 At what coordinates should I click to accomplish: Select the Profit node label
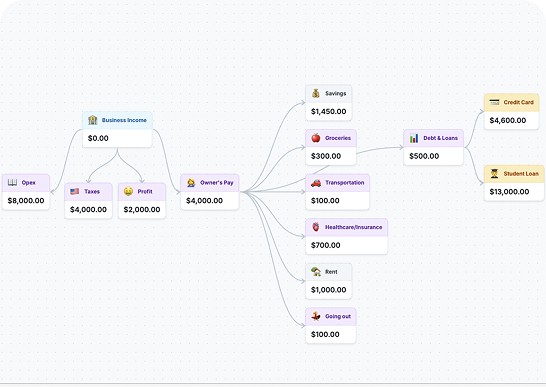pyautogui.click(x=145, y=192)
